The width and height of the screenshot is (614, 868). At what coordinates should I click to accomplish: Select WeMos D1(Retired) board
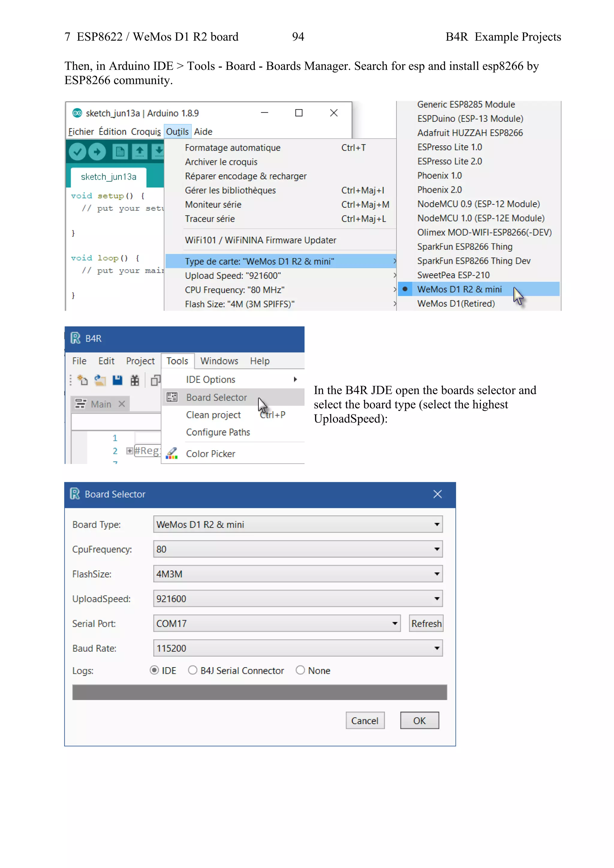coord(479,304)
